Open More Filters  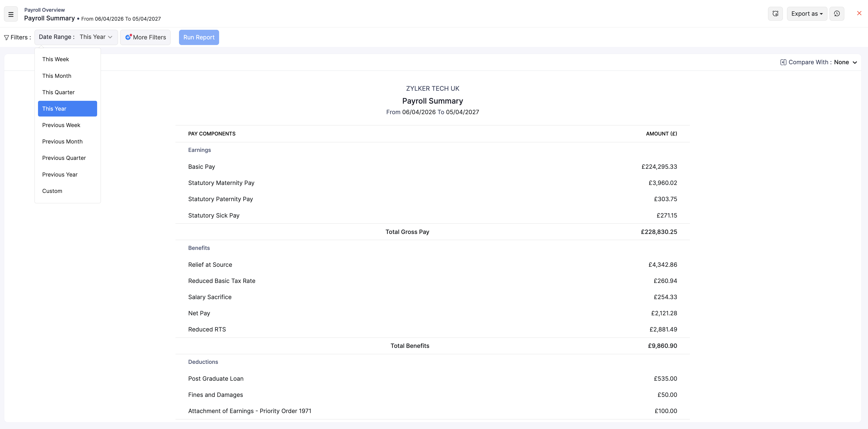point(145,37)
